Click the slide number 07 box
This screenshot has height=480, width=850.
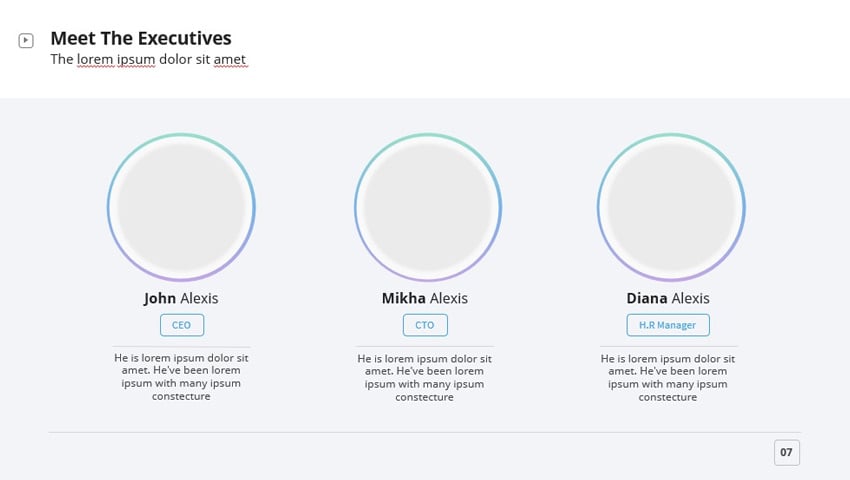(x=787, y=453)
